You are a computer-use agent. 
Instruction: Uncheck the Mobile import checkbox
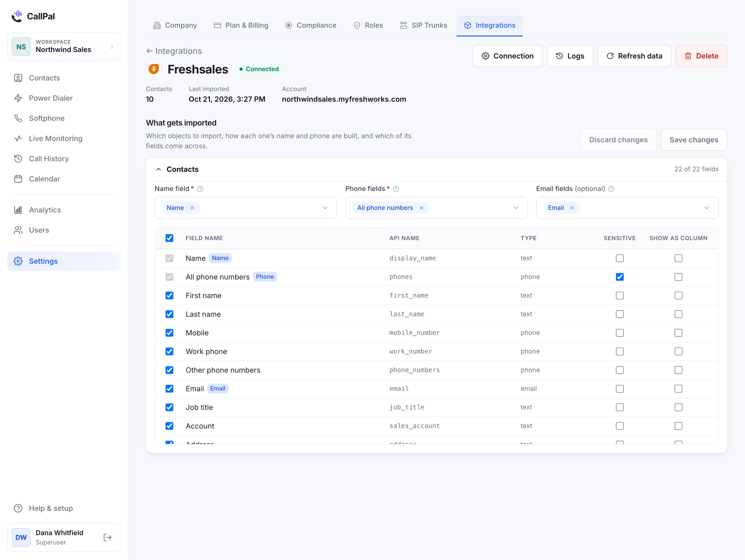tap(169, 333)
